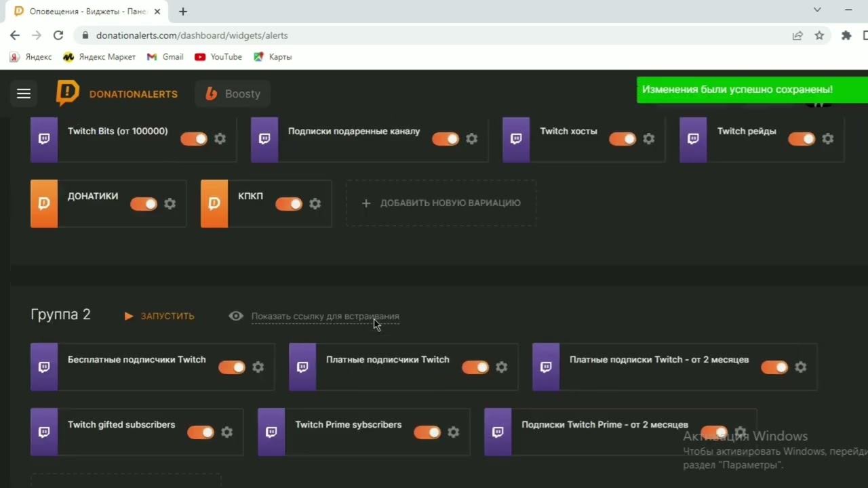868x488 pixels.
Task: Open the YouTube bookmark
Action: [218, 57]
